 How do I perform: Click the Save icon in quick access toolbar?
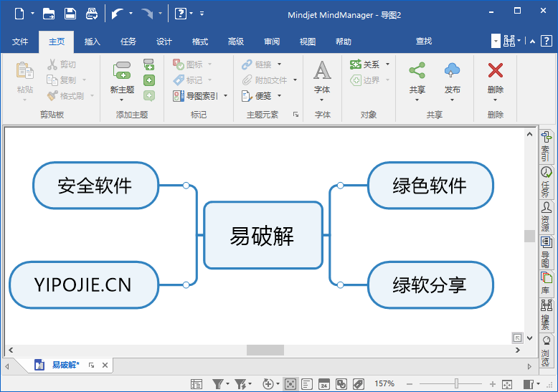(70, 13)
